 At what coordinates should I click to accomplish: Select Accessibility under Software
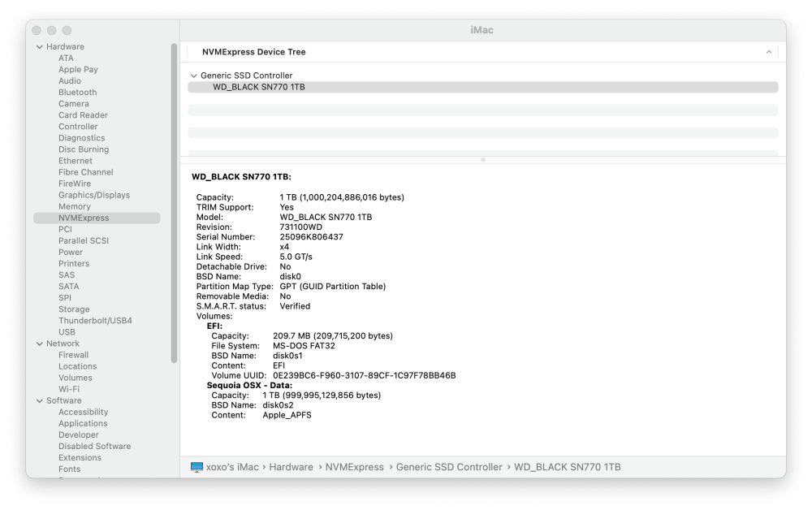pos(83,412)
